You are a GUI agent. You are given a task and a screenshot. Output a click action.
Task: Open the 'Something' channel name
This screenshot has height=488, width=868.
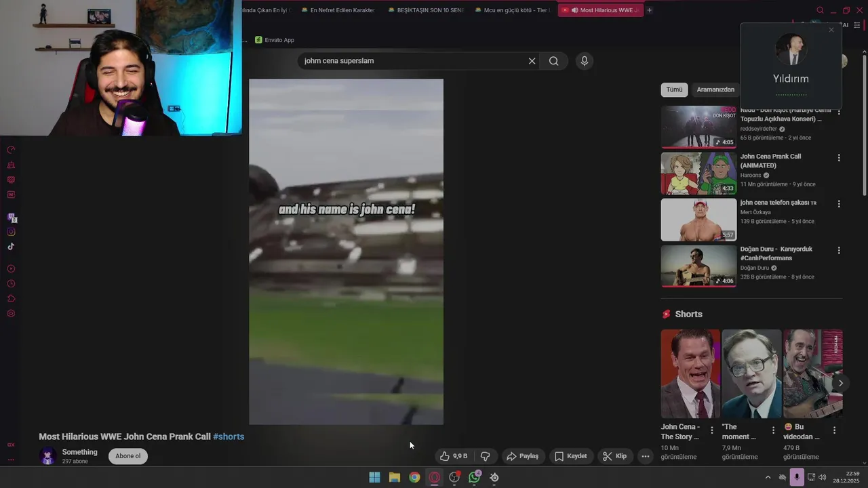(79, 452)
